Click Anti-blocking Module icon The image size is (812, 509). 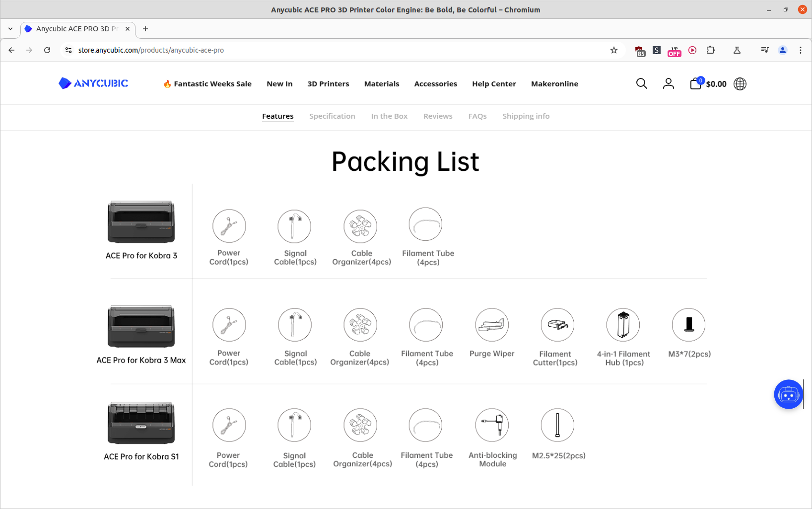click(492, 425)
